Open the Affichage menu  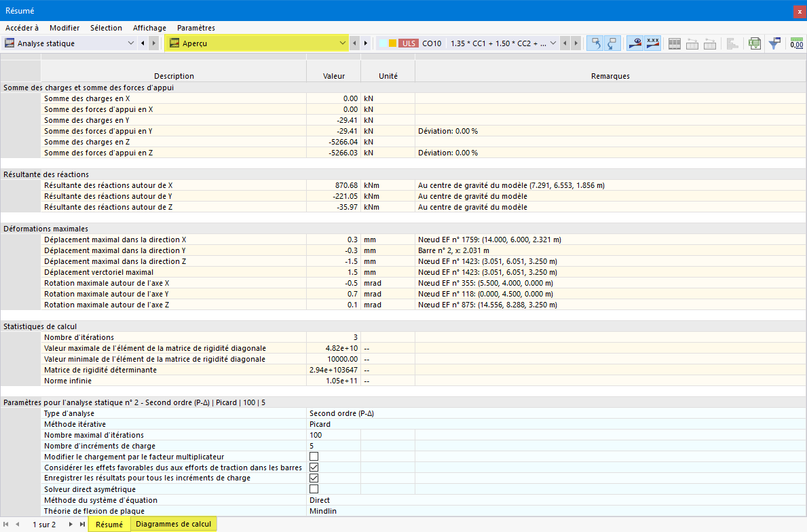[149, 28]
